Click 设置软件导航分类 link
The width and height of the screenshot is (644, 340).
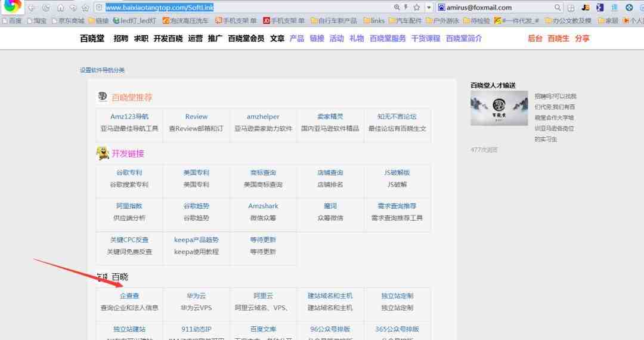103,70
